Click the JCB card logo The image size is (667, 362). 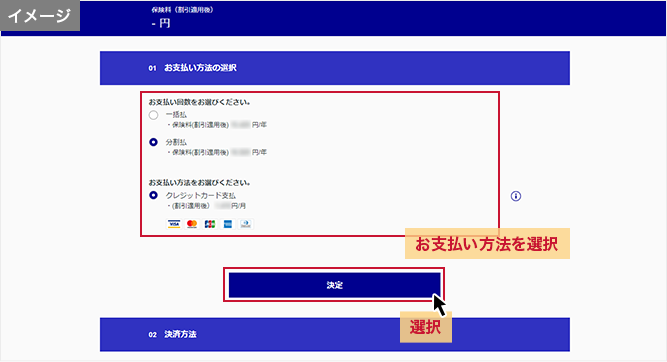pyautogui.click(x=210, y=224)
